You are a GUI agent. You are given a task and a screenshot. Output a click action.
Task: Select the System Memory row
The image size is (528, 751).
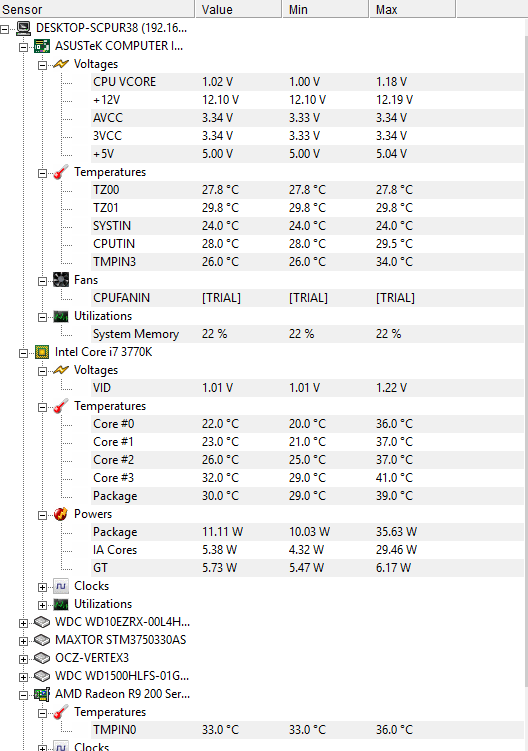click(307, 334)
